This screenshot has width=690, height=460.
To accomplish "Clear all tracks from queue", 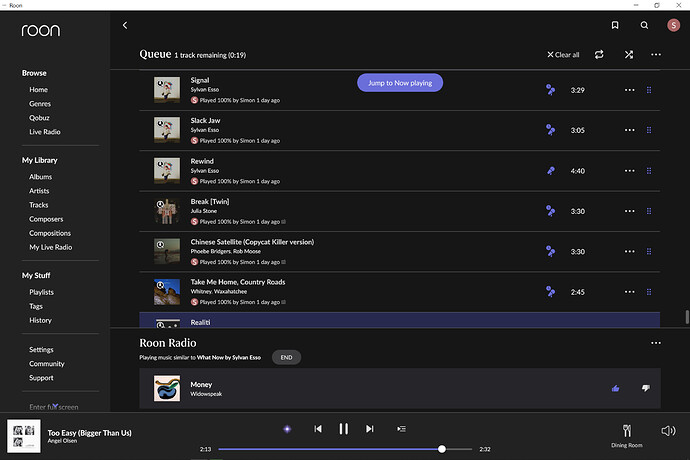I will click(x=563, y=55).
